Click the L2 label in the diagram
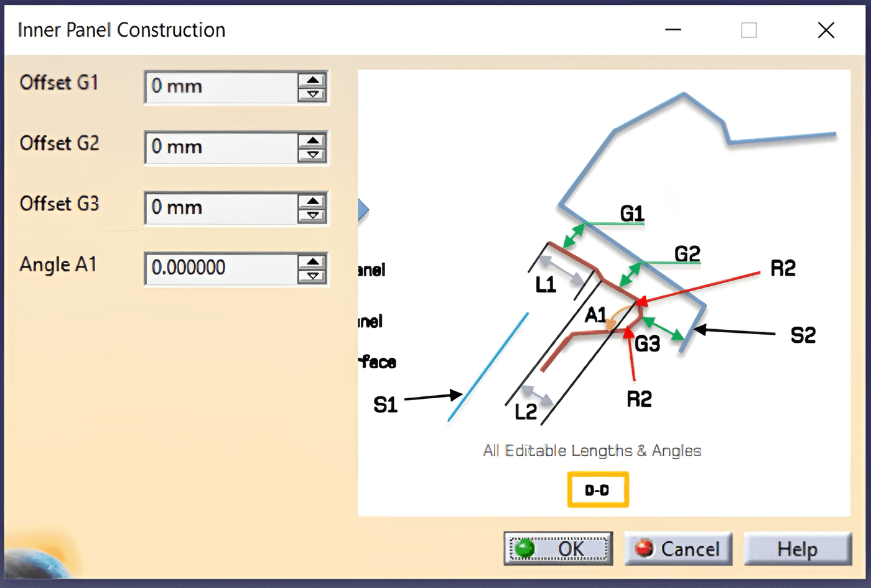 (x=526, y=411)
